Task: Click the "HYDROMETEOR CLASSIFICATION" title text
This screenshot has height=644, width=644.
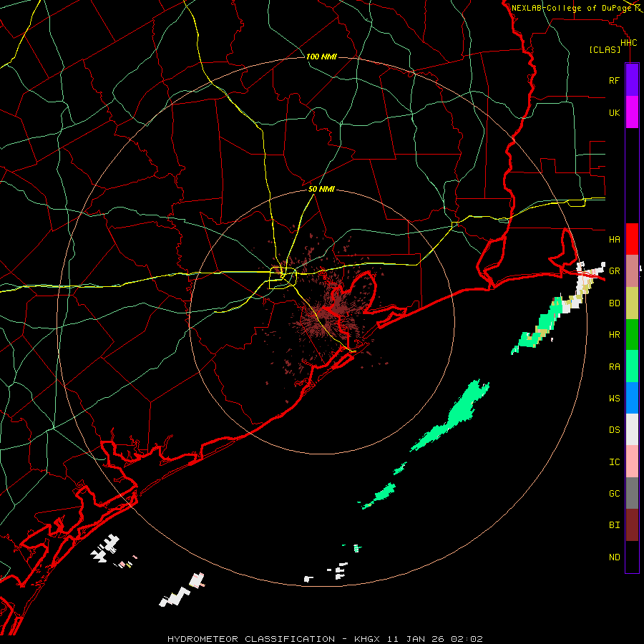Action: (251, 639)
